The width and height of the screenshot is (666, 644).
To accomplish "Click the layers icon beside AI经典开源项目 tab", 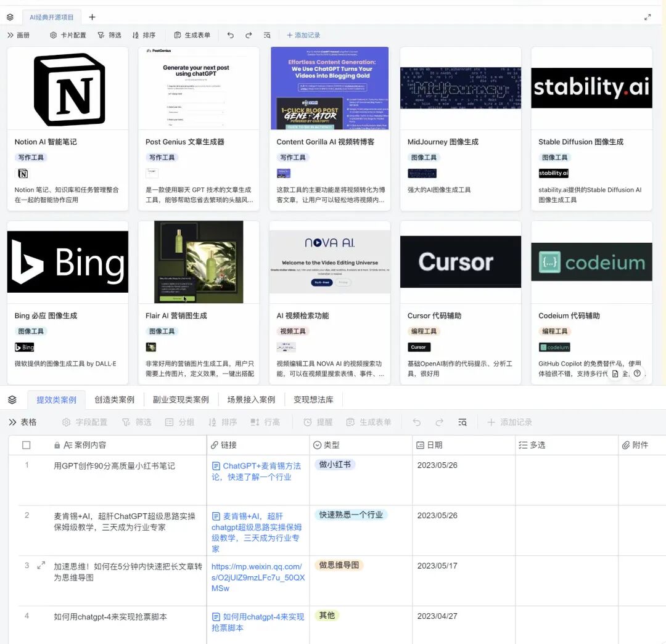I will point(10,17).
